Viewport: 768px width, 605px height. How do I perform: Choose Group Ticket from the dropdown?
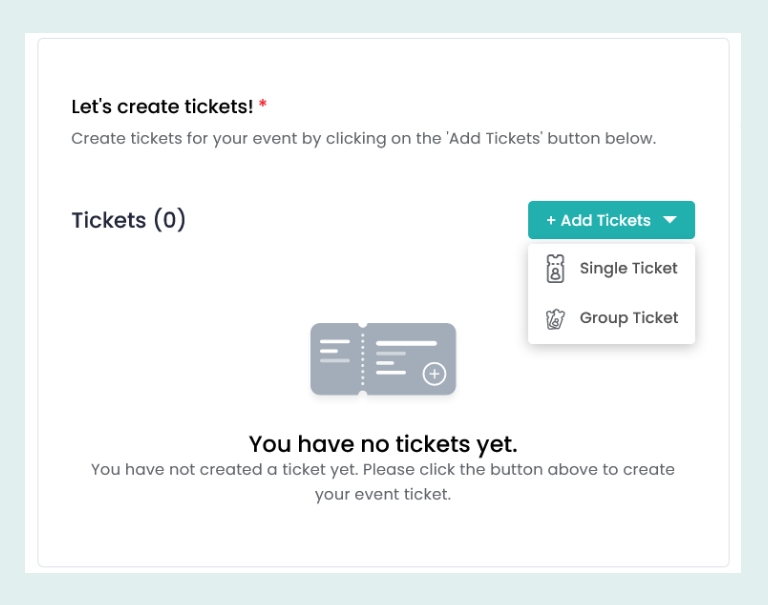pyautogui.click(x=628, y=318)
